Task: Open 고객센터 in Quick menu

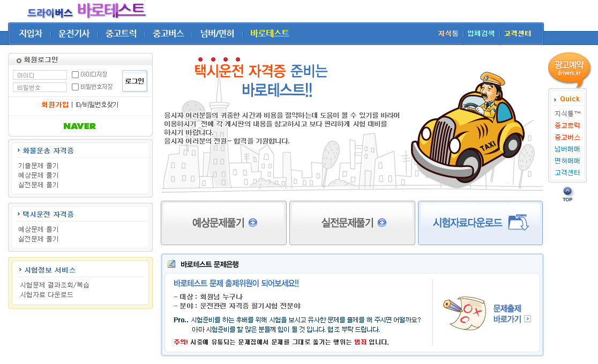Action: pyautogui.click(x=567, y=172)
